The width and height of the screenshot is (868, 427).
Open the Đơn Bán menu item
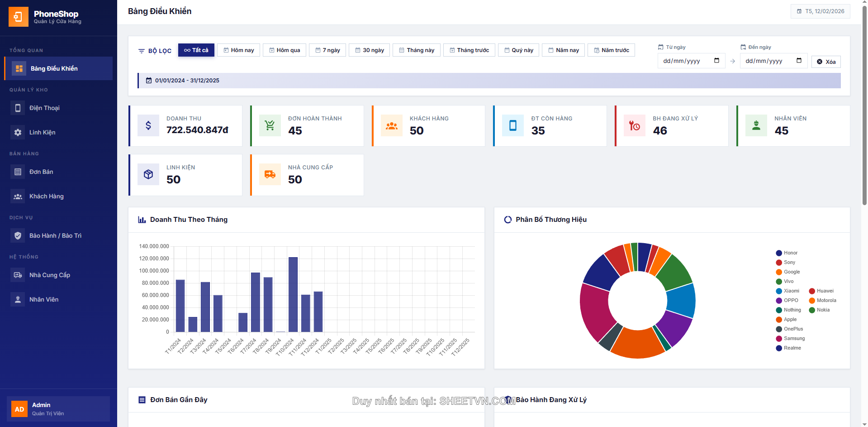click(x=41, y=172)
